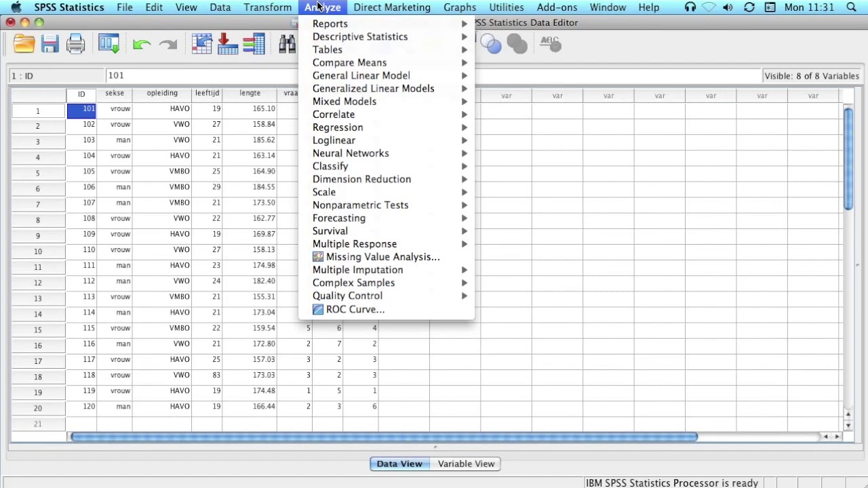Click the vertical scrollbar thumb
Viewport: 868px width, 488px height.
(x=848, y=159)
